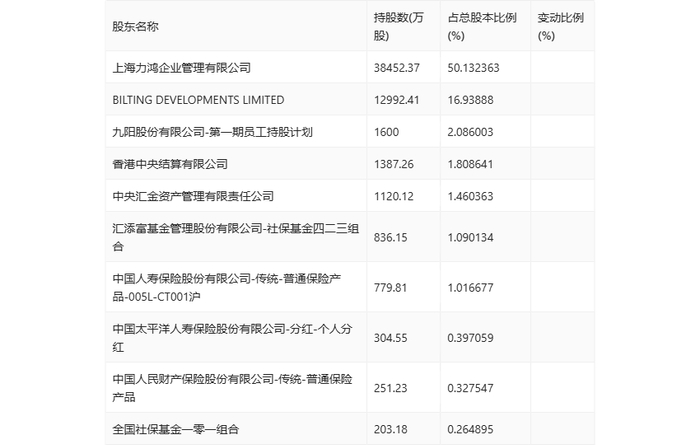
Task: Select the percentage 1.460363
Action: click(x=471, y=196)
